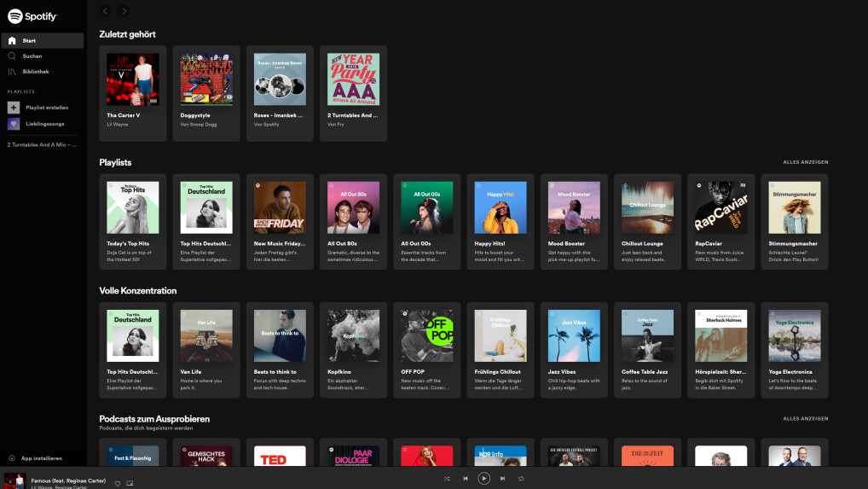Open Today's Top Hits playlist
Viewport: 868px width, 489px height.
(133, 222)
